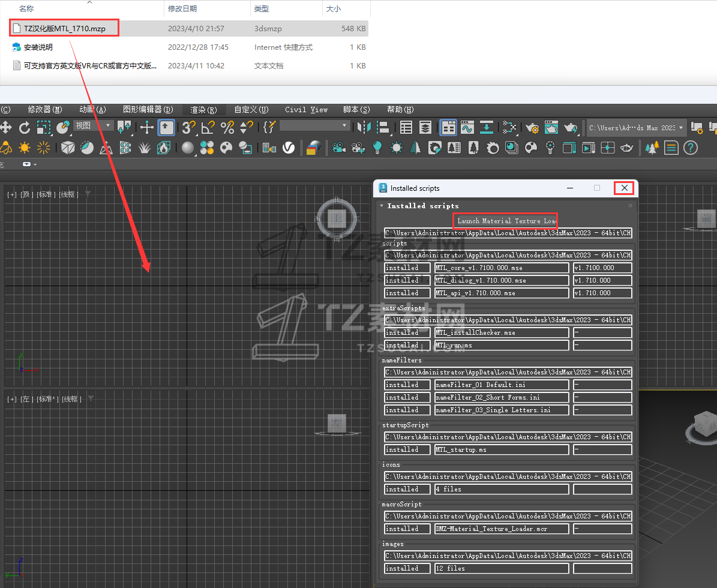
Task: Select the Rotate tool
Action: pos(25,127)
